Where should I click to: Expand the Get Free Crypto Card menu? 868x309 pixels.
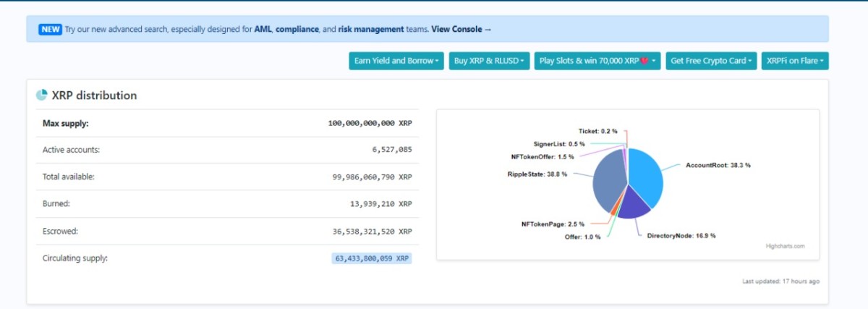click(711, 61)
